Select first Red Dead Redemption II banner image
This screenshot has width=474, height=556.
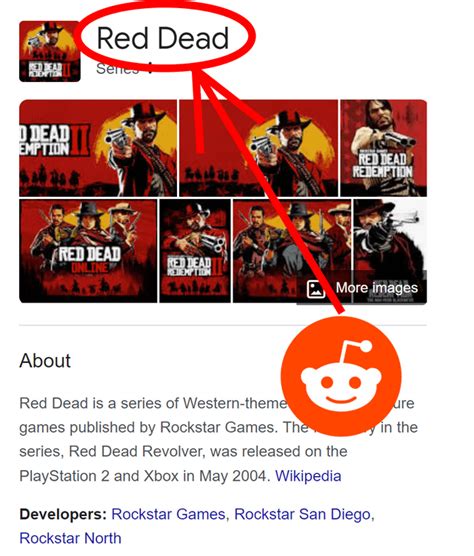pyautogui.click(x=98, y=148)
